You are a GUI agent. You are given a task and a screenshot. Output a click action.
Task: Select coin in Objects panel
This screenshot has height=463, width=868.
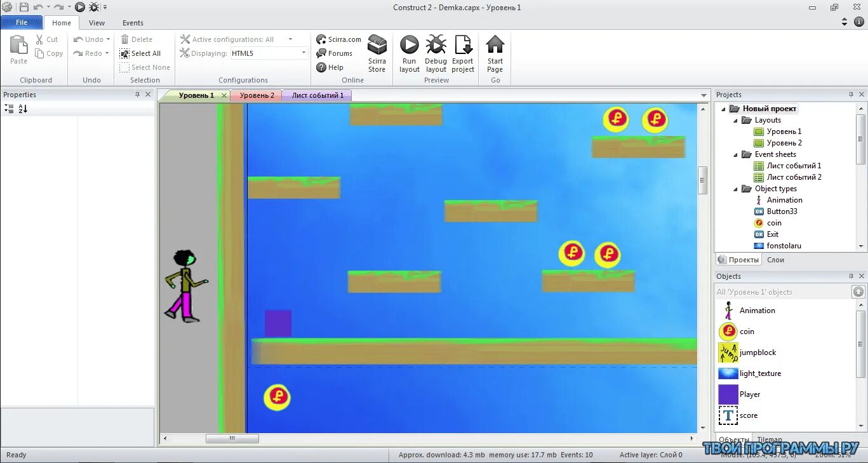(737, 332)
